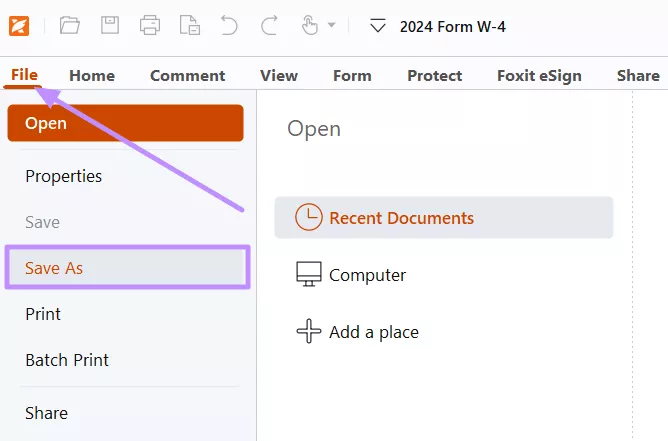Click the printer icon in quick toolbar
The image size is (668, 441).
pyautogui.click(x=150, y=26)
